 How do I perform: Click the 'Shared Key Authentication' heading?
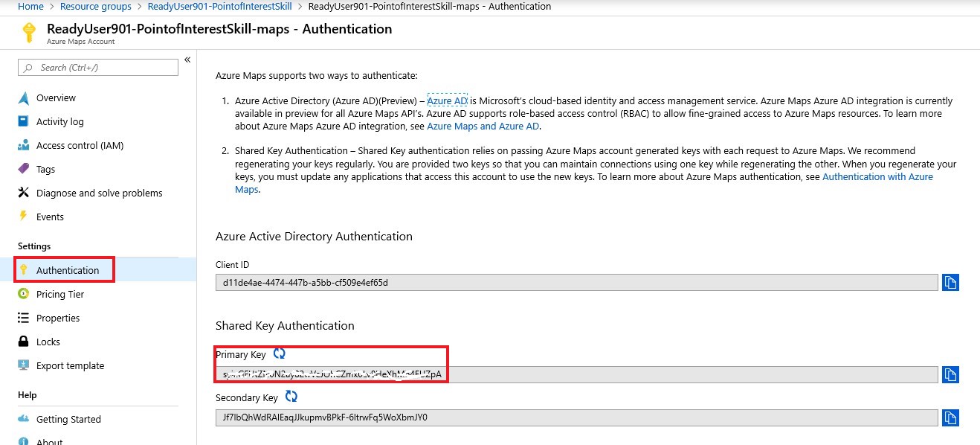(x=285, y=325)
